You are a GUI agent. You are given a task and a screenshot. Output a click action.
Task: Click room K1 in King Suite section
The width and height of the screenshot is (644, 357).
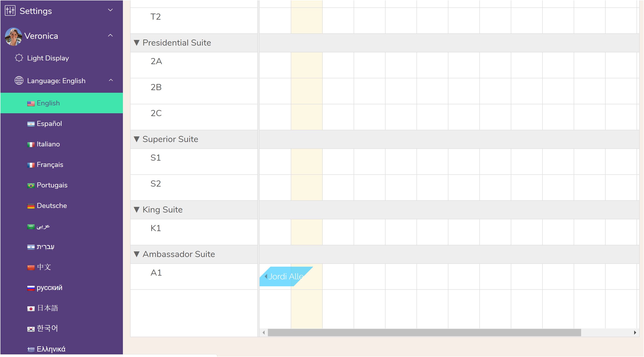(156, 228)
